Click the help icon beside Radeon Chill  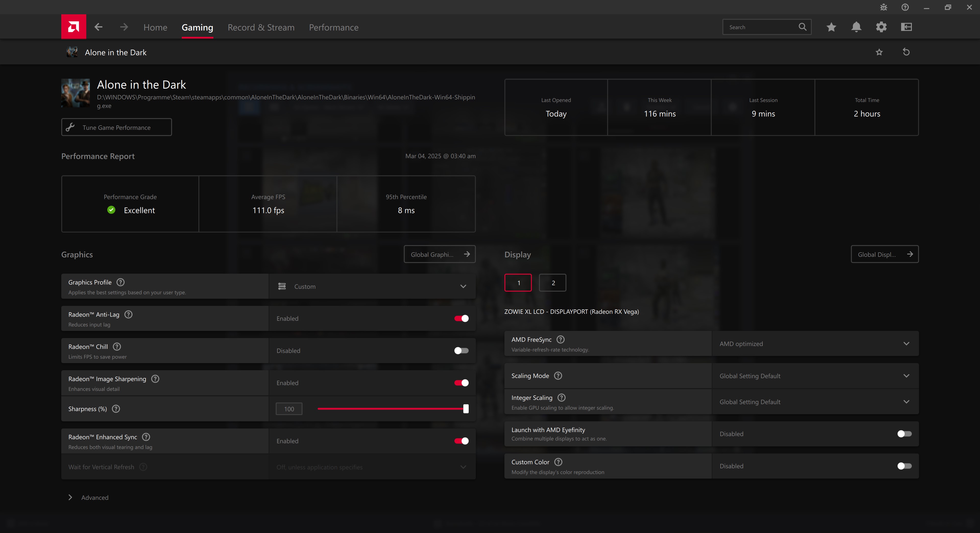(117, 346)
